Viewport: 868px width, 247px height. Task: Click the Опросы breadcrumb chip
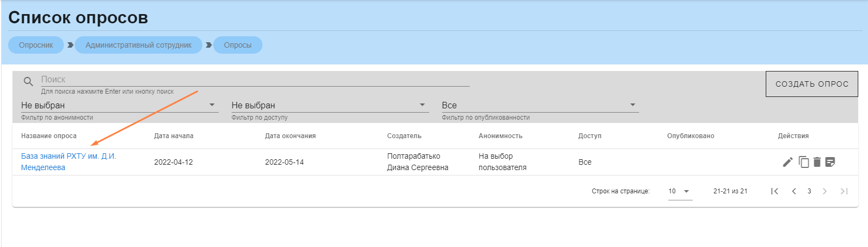(238, 45)
